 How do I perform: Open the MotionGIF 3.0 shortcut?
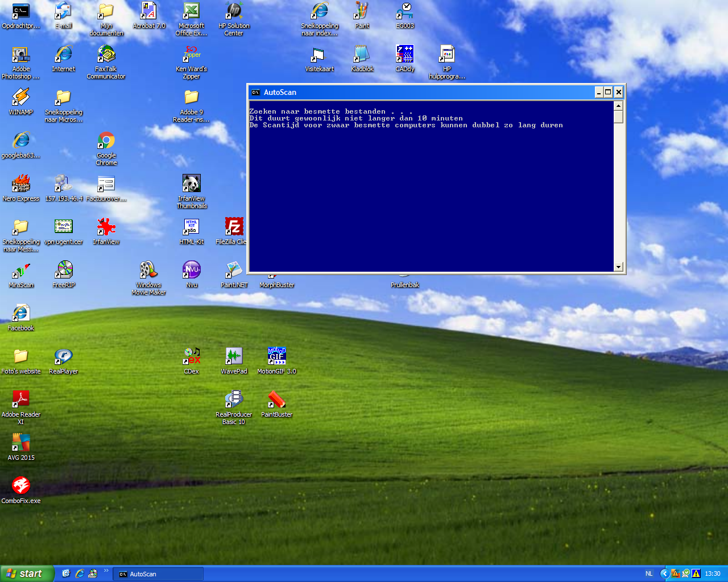coord(277,361)
